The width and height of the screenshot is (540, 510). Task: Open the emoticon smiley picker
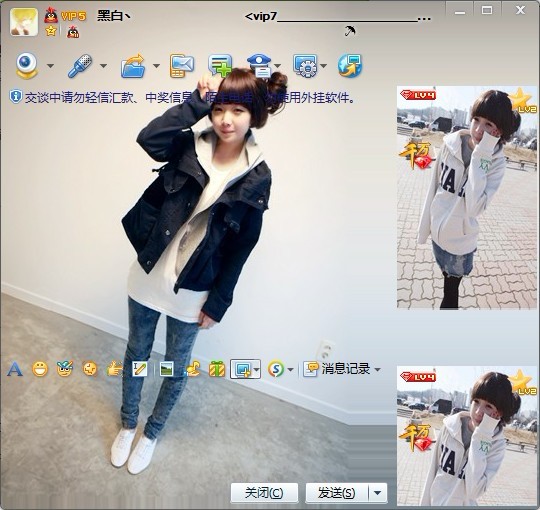pos(40,369)
